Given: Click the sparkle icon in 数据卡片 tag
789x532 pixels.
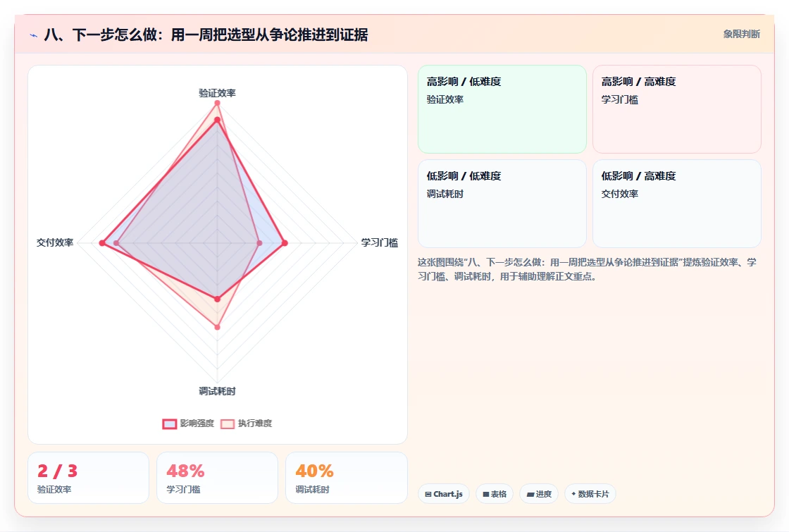Looking at the screenshot, I should pos(573,494).
